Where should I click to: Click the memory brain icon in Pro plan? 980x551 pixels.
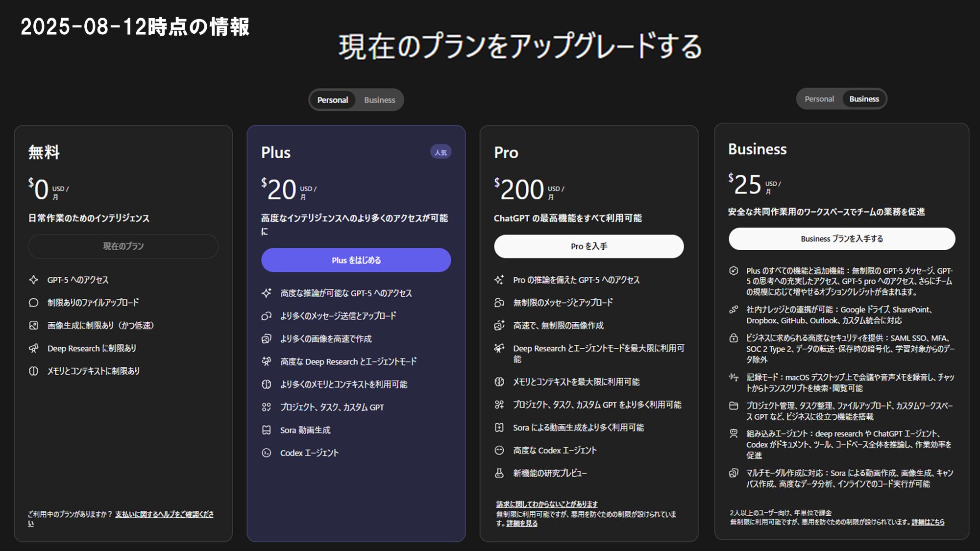499,382
